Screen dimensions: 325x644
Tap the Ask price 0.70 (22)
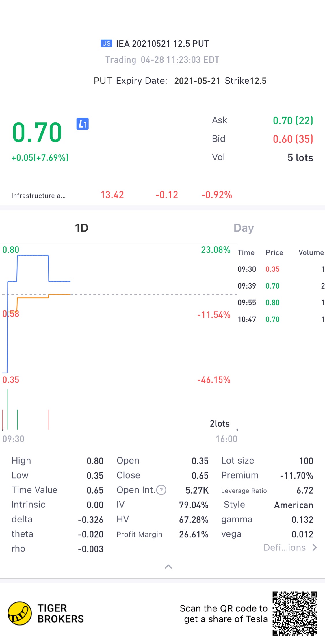(293, 120)
